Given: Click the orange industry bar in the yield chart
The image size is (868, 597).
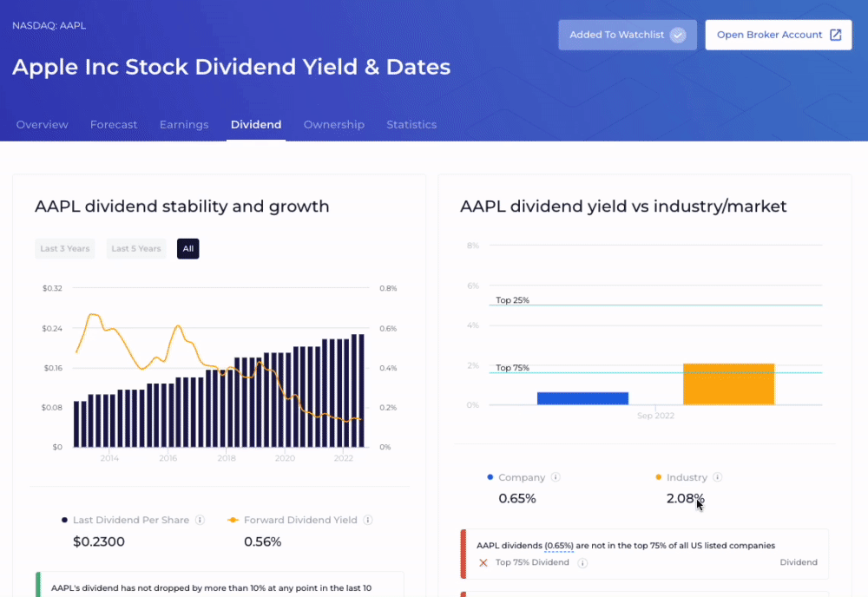Looking at the screenshot, I should pos(728,384).
